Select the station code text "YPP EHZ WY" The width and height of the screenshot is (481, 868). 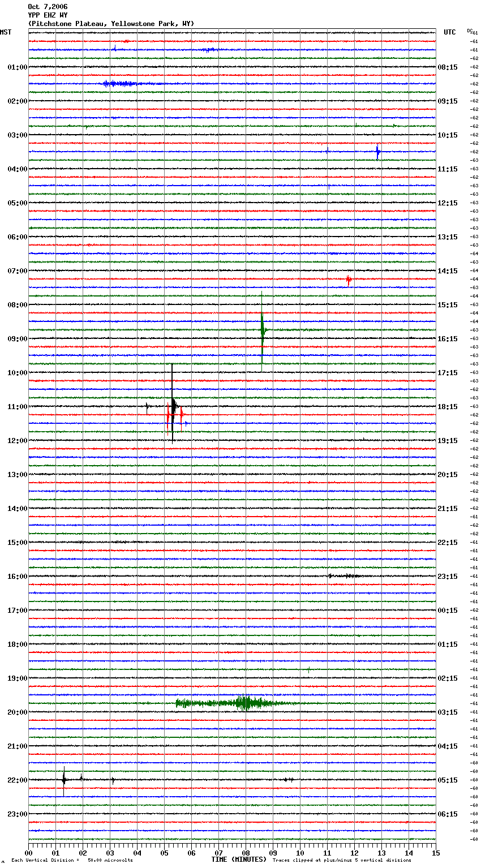click(48, 15)
